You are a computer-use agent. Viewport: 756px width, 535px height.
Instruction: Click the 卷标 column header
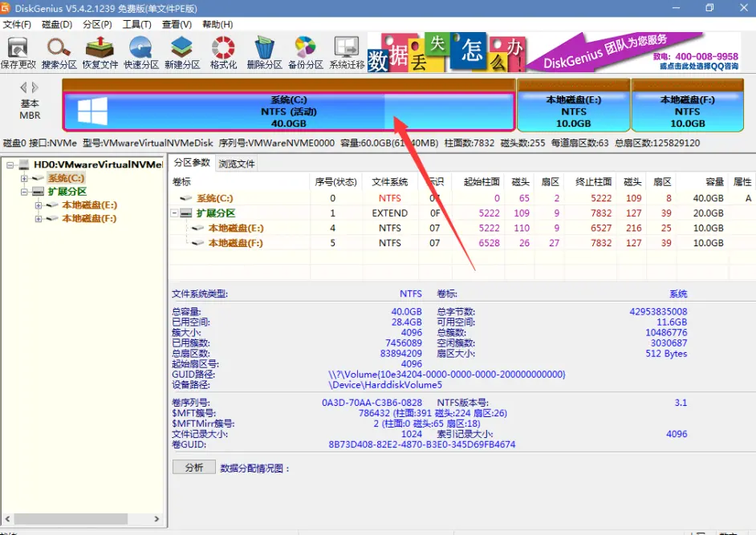pos(239,182)
